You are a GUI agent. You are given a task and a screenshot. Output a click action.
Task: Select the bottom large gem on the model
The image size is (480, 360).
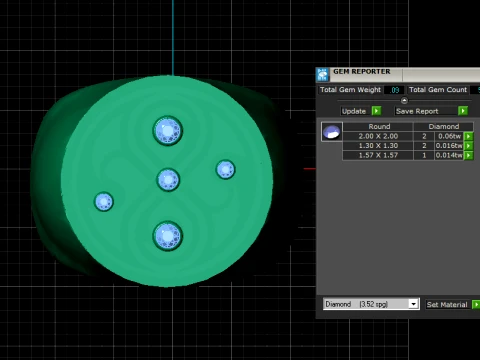tap(168, 236)
